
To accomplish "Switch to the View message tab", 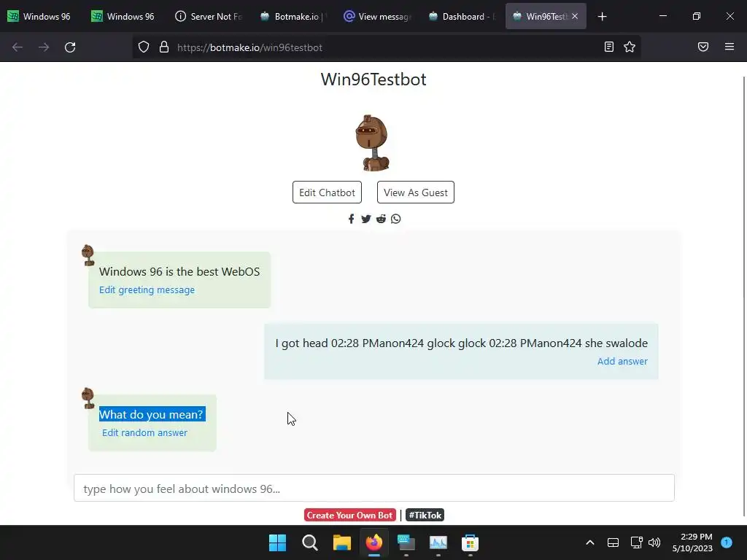I will [x=377, y=16].
